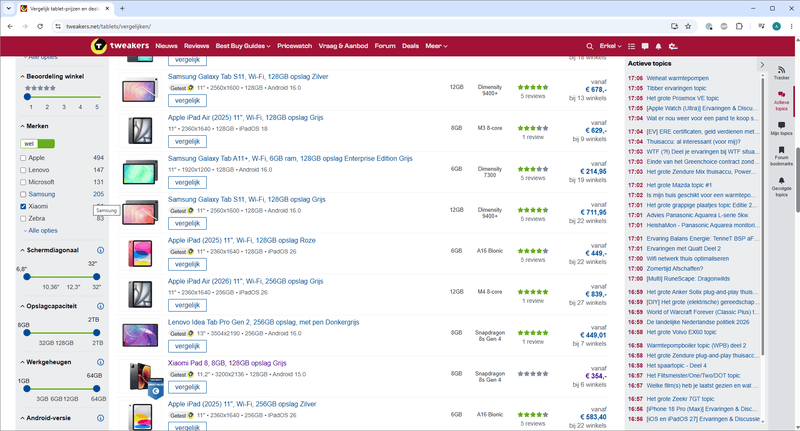Open Gevolgde topics sidebar icon
This screenshot has width=800, height=431.
pos(781,187)
